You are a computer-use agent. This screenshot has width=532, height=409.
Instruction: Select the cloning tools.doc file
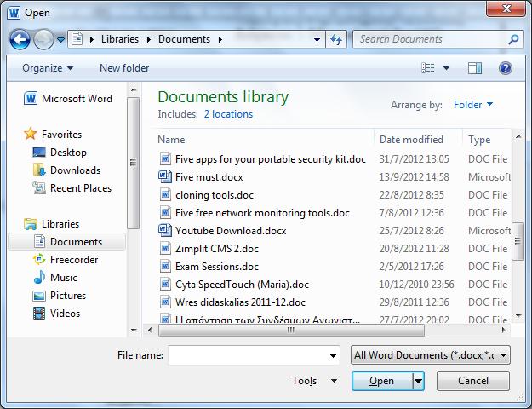(215, 195)
